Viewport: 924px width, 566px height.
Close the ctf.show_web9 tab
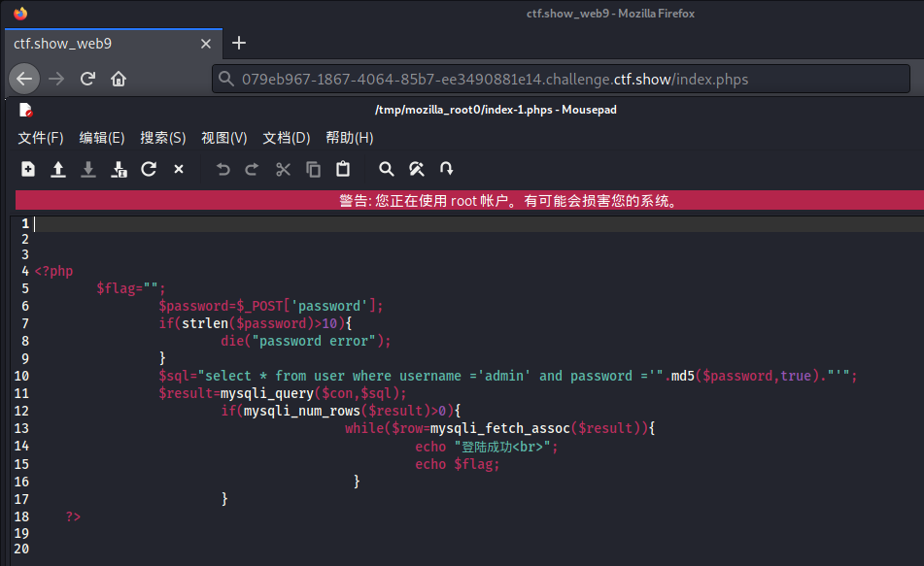[205, 43]
